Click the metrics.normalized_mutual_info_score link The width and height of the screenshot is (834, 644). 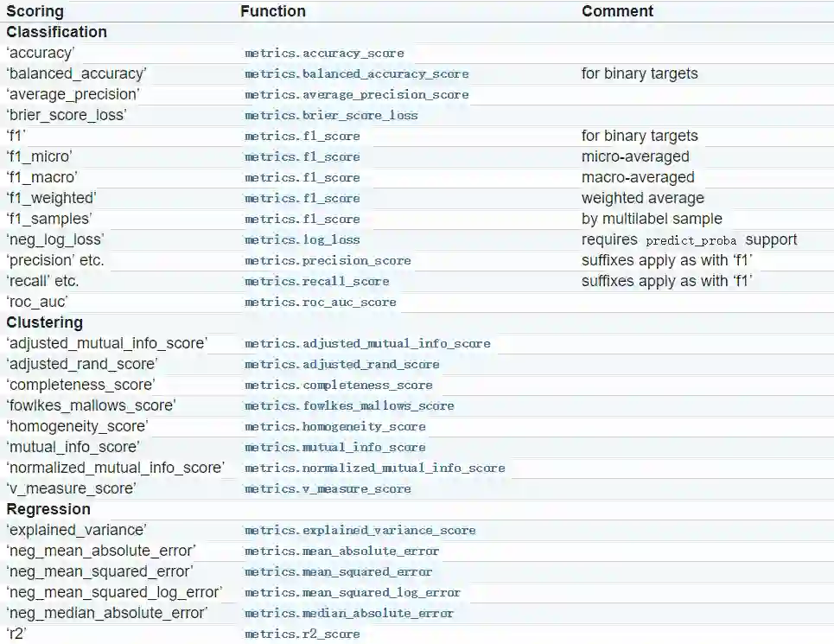(374, 469)
